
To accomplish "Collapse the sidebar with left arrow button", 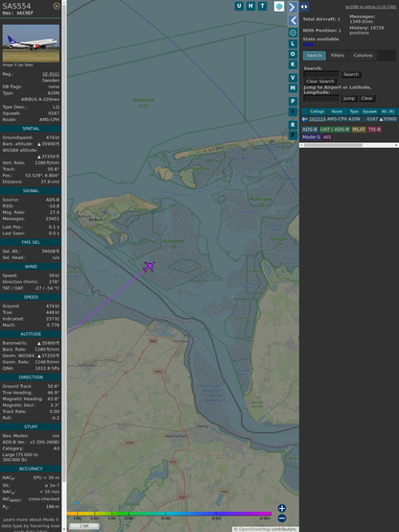I will 293,21.
